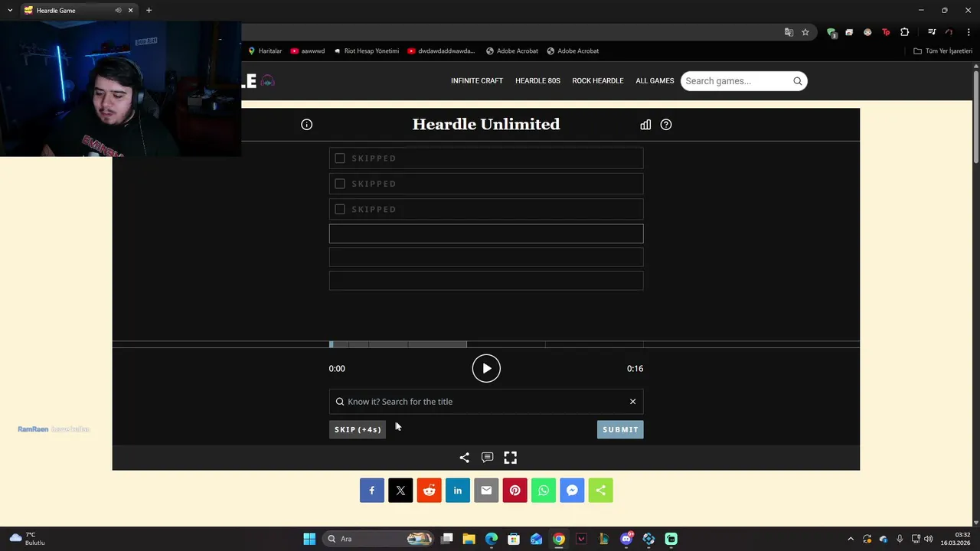Open the help question mark icon
Screen dimensions: 980x551
tap(666, 125)
